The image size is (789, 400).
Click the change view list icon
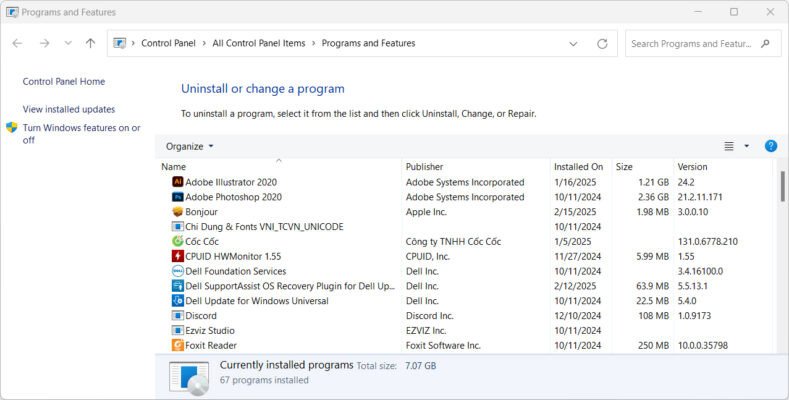click(729, 146)
